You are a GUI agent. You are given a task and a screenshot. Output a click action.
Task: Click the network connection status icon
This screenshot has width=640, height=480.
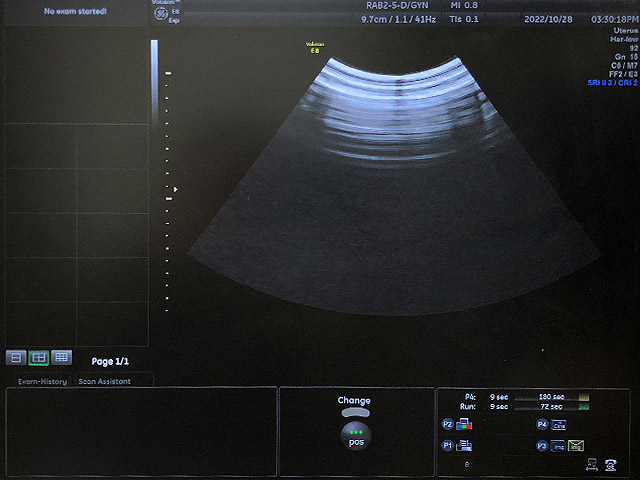[x=592, y=464]
